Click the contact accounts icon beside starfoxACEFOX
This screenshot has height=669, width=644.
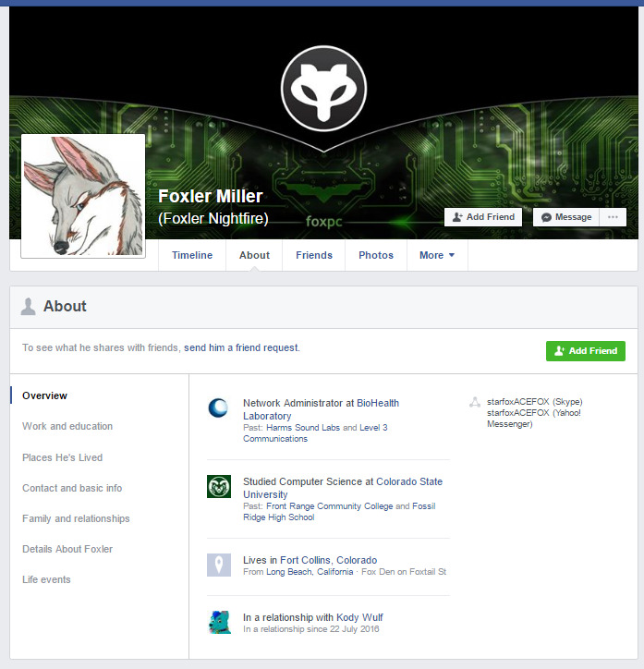tap(475, 402)
